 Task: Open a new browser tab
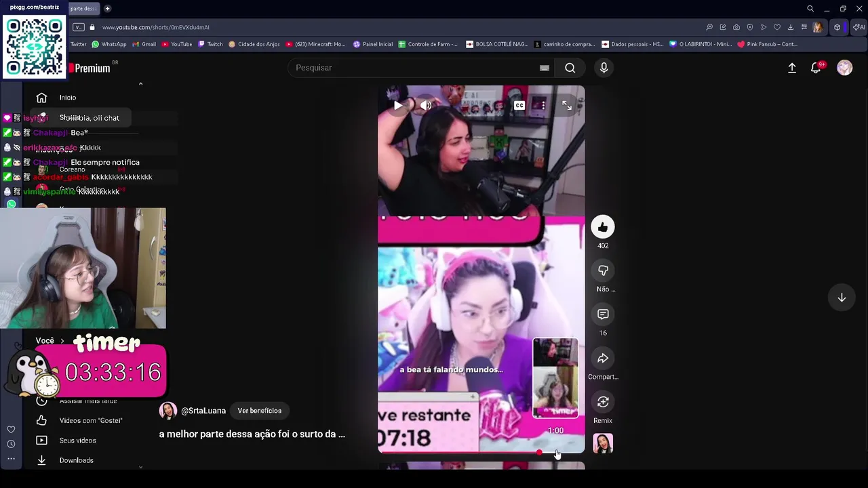tap(107, 9)
